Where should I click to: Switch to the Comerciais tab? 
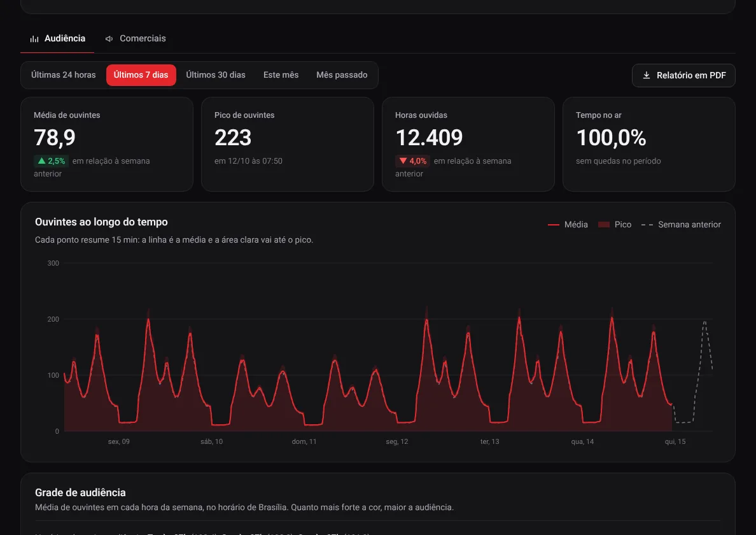(x=136, y=39)
